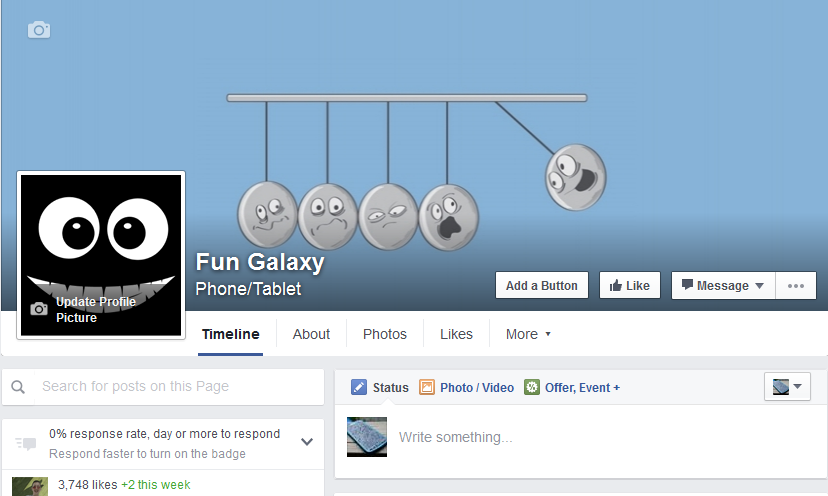This screenshot has width=828, height=496.
Task: Click the cover photo camera icon
Action: [39, 30]
